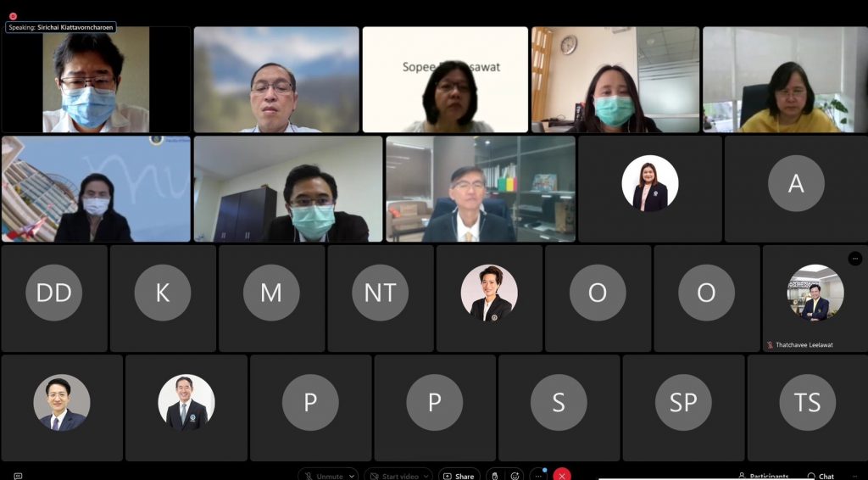Open the Participants panel
The height and width of the screenshot is (480, 868).
763,476
